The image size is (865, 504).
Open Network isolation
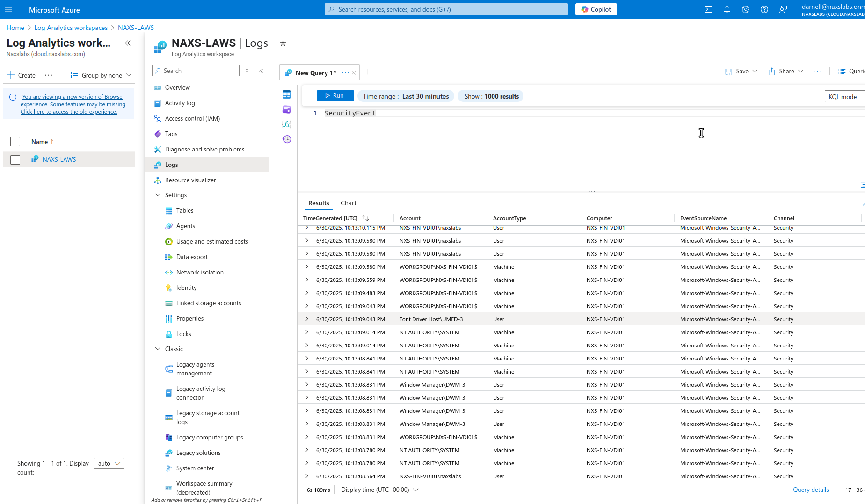click(x=200, y=272)
